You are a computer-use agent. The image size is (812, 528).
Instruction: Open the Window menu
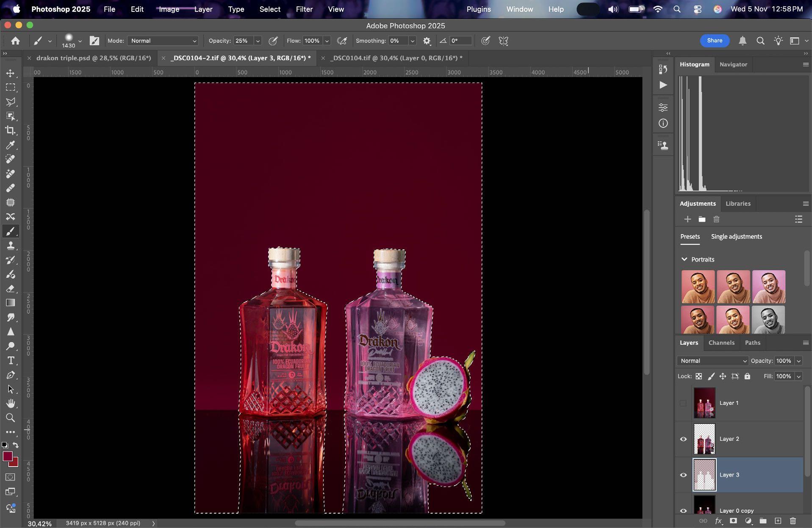tap(520, 9)
